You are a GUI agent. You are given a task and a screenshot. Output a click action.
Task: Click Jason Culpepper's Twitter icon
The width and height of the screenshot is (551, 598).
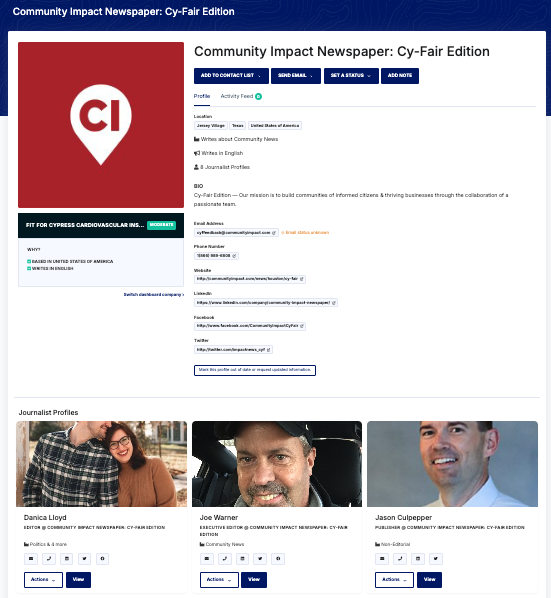pos(435,559)
